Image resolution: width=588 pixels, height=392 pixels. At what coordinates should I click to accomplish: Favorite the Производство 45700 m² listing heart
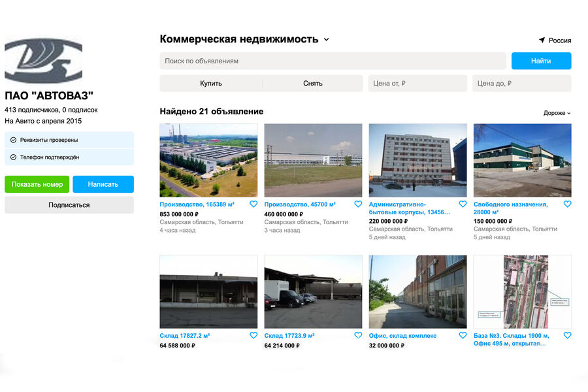pos(358,204)
